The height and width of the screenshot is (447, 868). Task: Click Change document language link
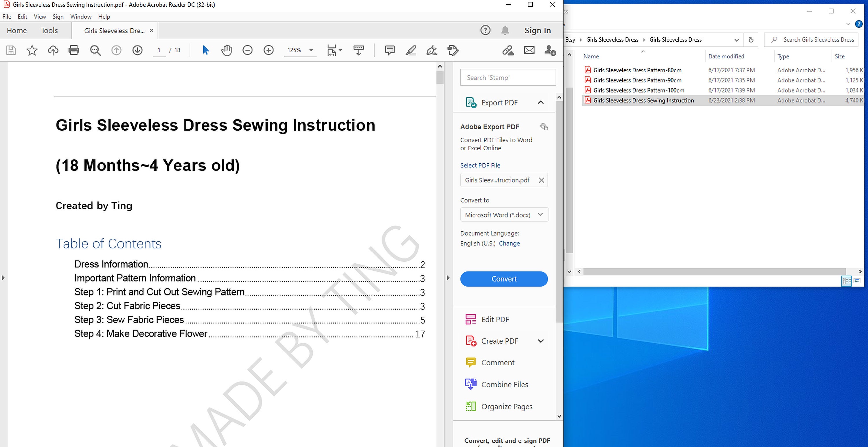509,243
